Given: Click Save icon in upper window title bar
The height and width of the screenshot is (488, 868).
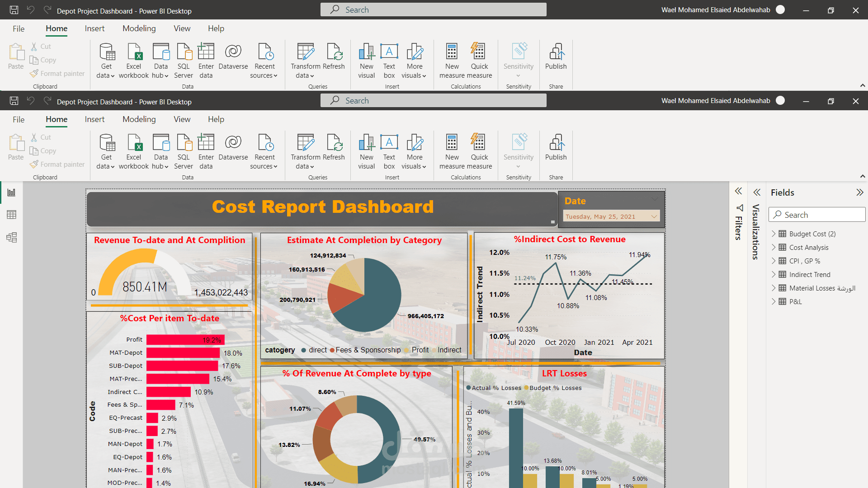Looking at the screenshot, I should [x=14, y=10].
